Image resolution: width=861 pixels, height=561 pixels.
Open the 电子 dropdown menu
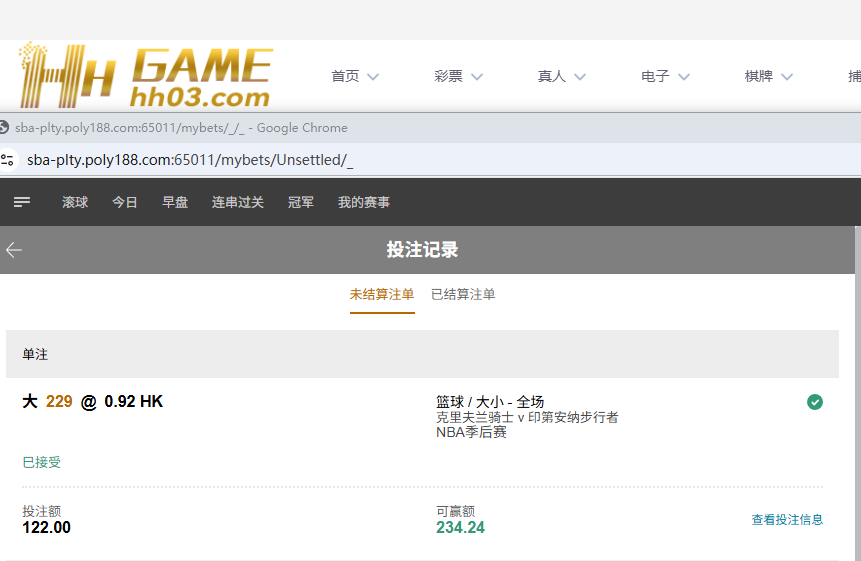click(665, 76)
